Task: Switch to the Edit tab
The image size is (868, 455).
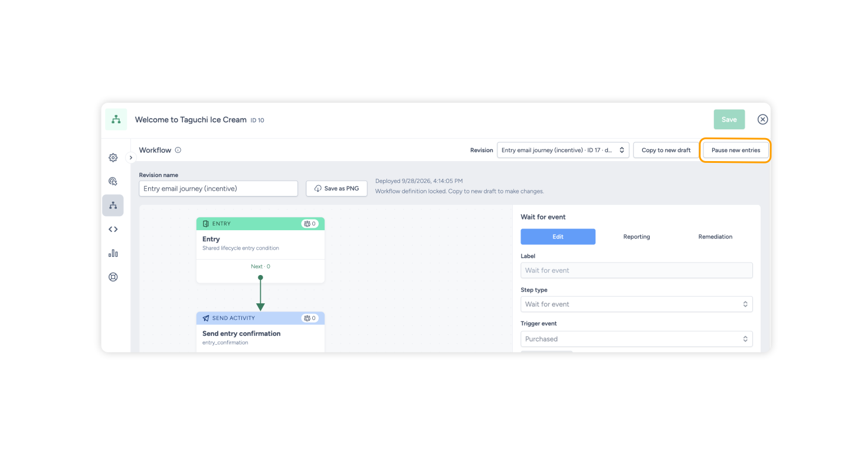Action: (558, 237)
